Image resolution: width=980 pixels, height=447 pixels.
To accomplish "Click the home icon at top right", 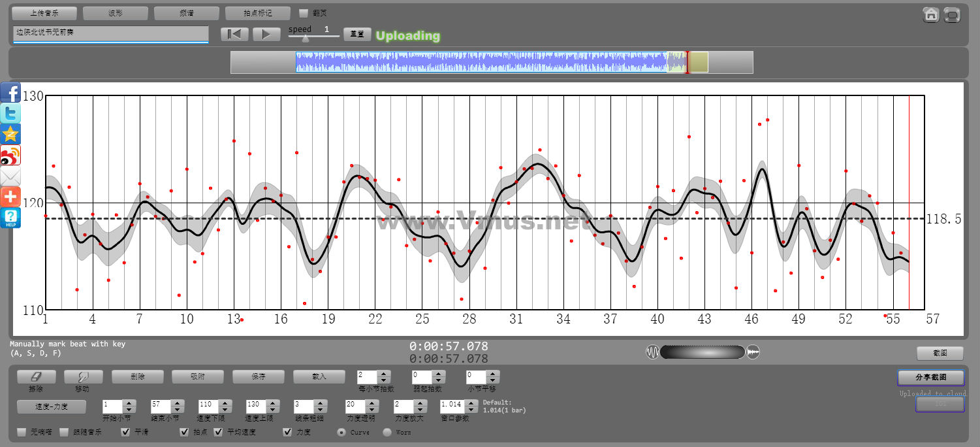I will pos(931,15).
